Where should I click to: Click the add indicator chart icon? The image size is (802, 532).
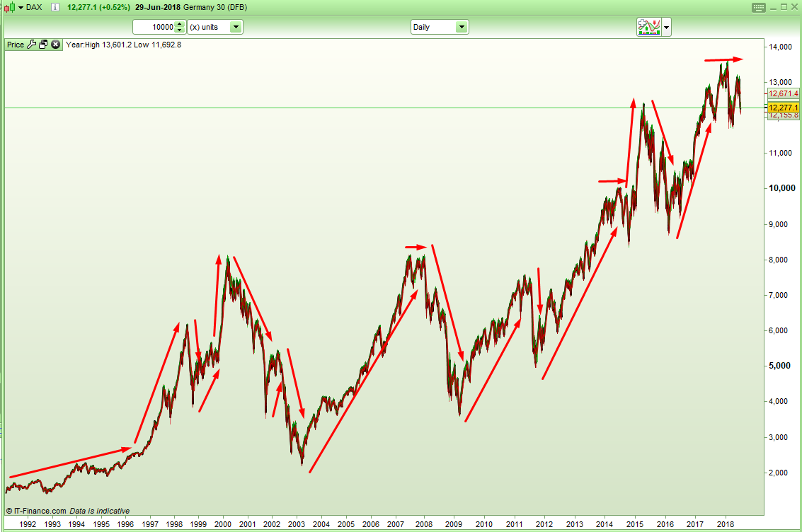pos(648,27)
